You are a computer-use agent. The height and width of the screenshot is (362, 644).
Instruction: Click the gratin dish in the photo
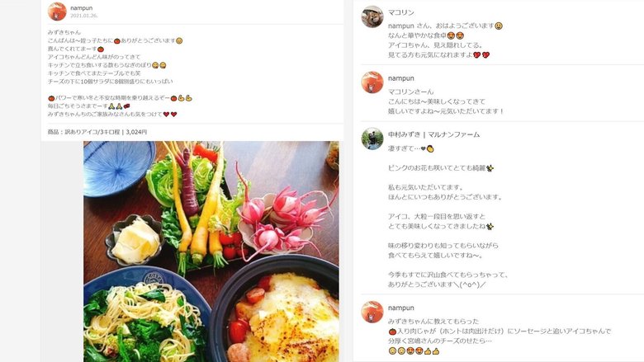283,316
